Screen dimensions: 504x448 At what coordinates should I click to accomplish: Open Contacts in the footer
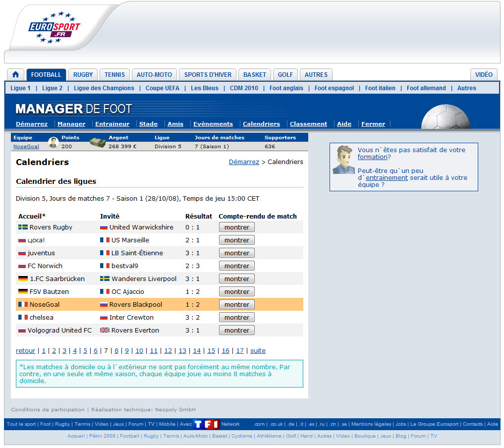[473, 424]
